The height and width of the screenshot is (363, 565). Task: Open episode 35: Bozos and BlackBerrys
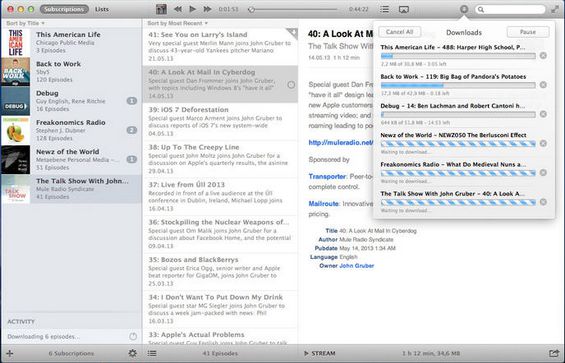220,271
